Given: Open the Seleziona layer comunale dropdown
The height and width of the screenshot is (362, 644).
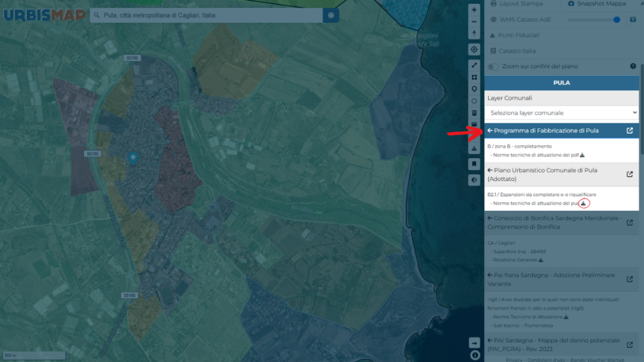Looking at the screenshot, I should [561, 113].
